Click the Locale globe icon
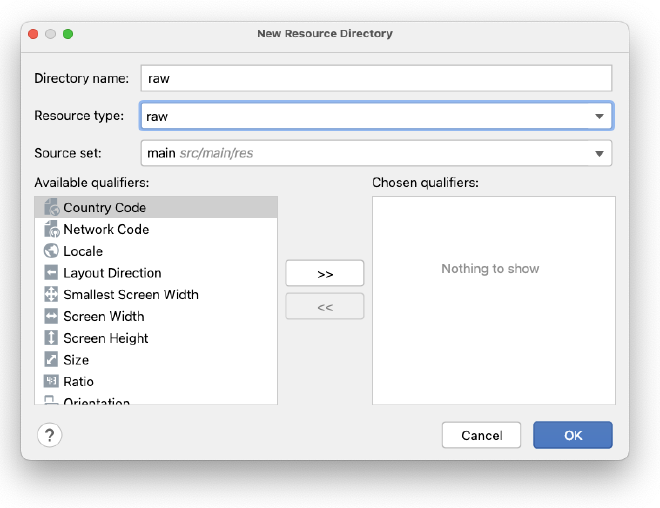The width and height of the screenshot is (660, 508). coord(52,251)
